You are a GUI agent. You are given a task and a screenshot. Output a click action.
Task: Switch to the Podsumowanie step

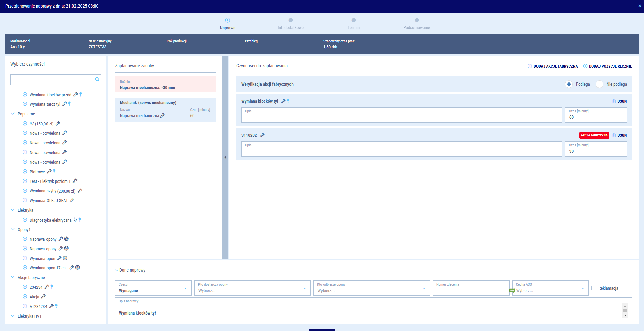pyautogui.click(x=417, y=20)
